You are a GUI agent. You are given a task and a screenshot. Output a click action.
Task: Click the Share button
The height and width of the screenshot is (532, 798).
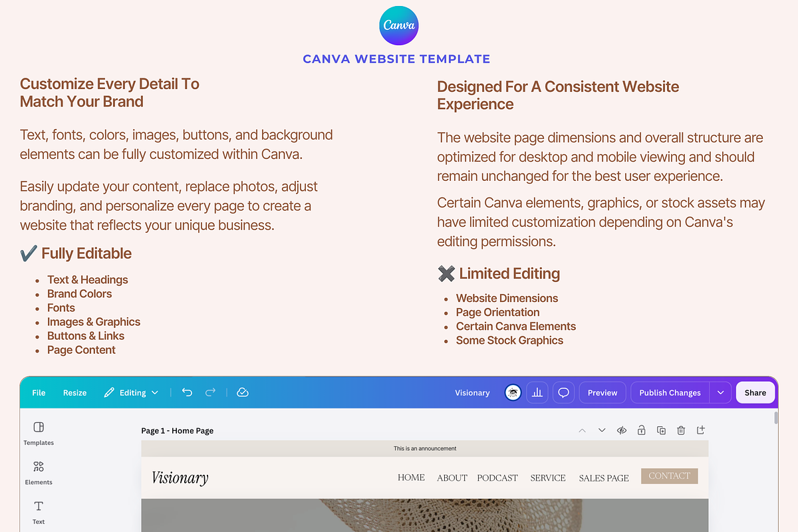click(755, 392)
